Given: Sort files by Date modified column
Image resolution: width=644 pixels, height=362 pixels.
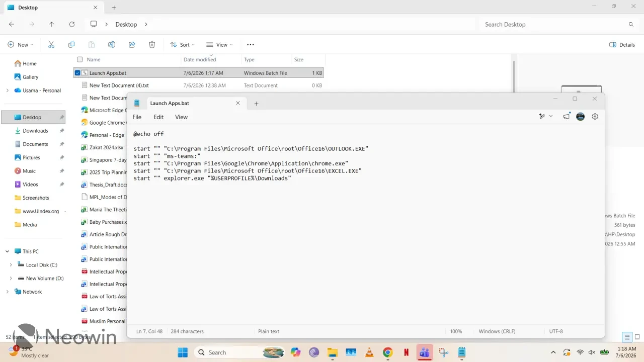Looking at the screenshot, I should [211, 59].
